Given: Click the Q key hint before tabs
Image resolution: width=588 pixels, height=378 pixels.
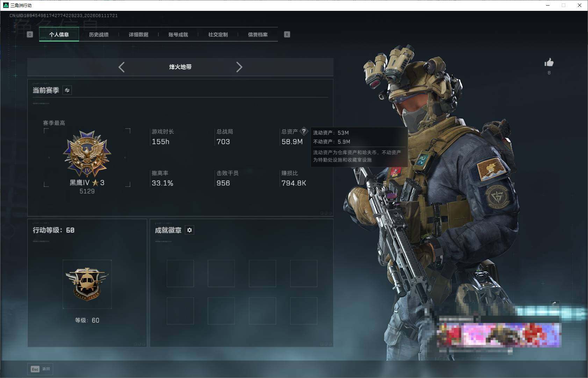Looking at the screenshot, I should point(30,34).
